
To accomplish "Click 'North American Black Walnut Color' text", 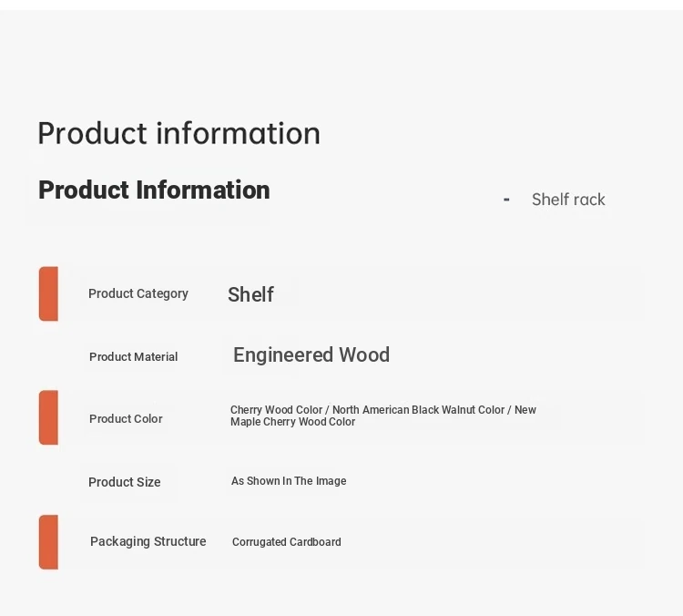I will 418,410.
